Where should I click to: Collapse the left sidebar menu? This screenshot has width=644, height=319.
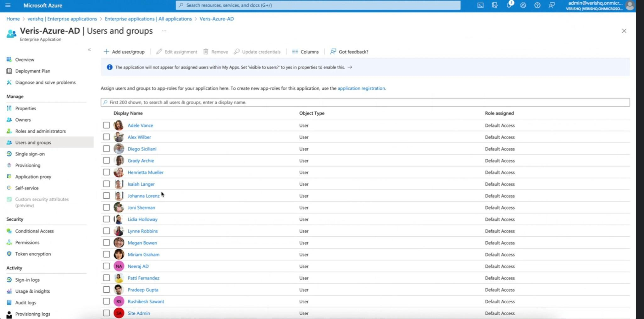coord(89,50)
